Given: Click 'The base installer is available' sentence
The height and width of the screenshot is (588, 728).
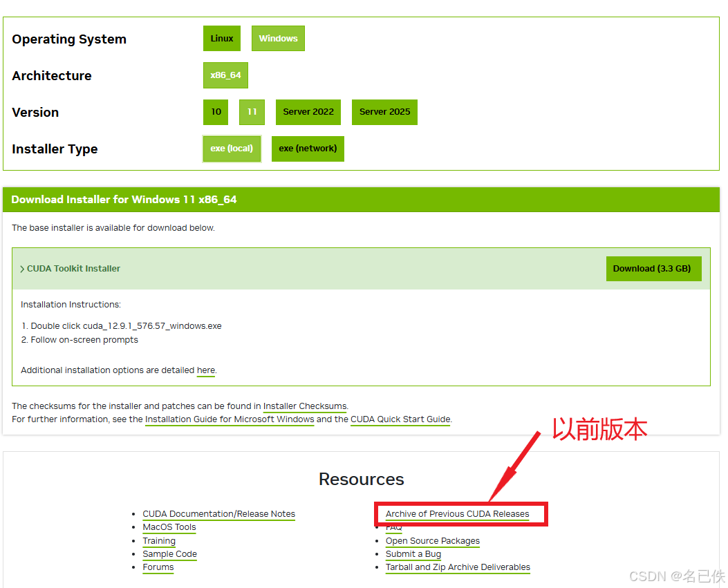Looking at the screenshot, I should [113, 228].
